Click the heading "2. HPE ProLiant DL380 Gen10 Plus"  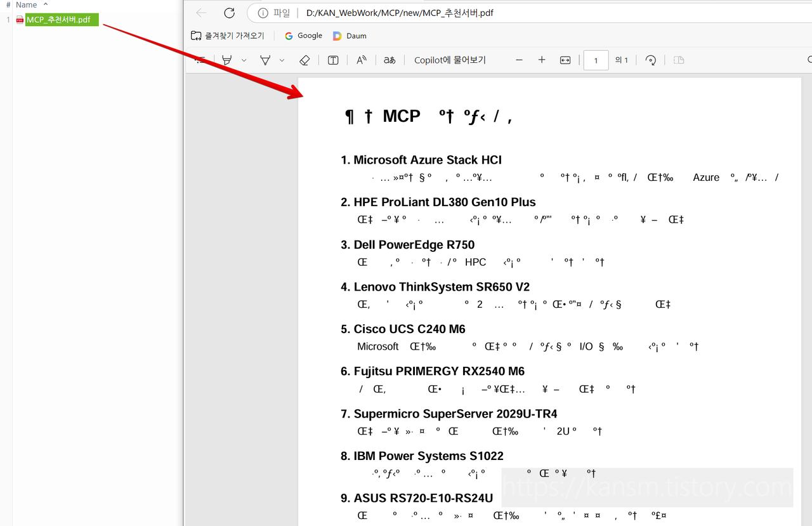pos(438,202)
